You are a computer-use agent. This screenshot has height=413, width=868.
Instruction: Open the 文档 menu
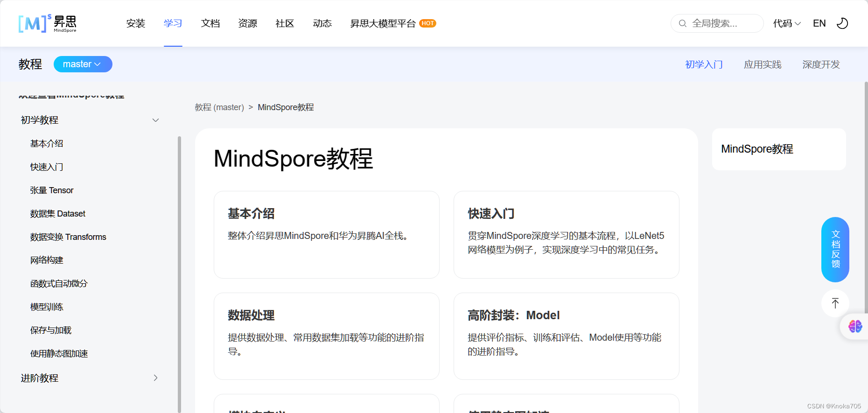(x=210, y=23)
